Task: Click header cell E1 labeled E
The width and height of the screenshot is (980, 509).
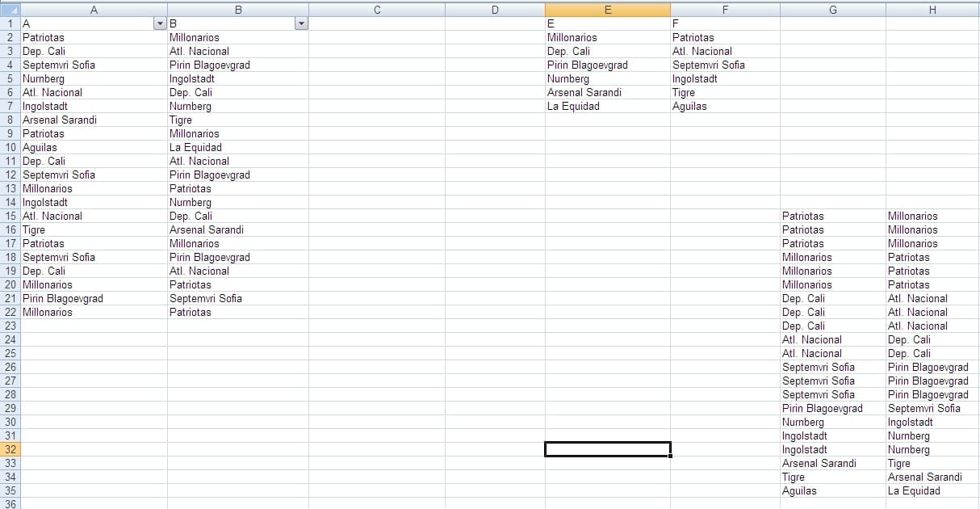Action: click(608, 23)
